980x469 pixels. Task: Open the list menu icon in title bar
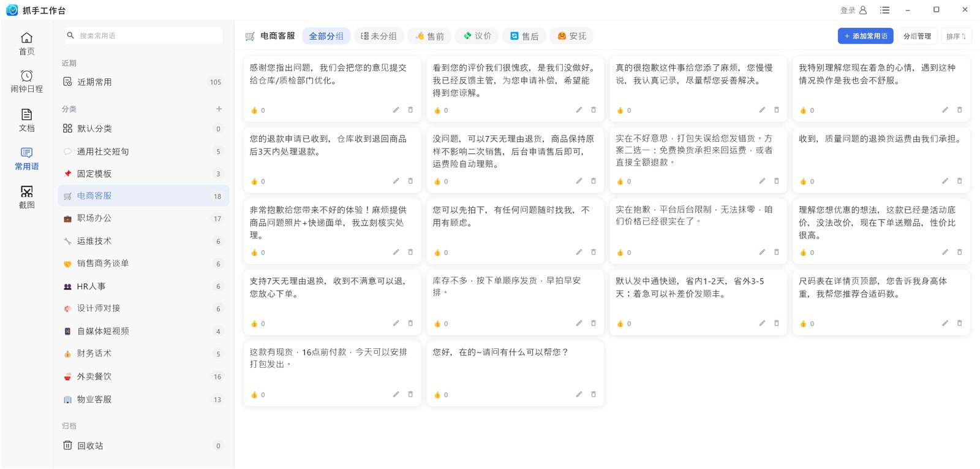[884, 10]
